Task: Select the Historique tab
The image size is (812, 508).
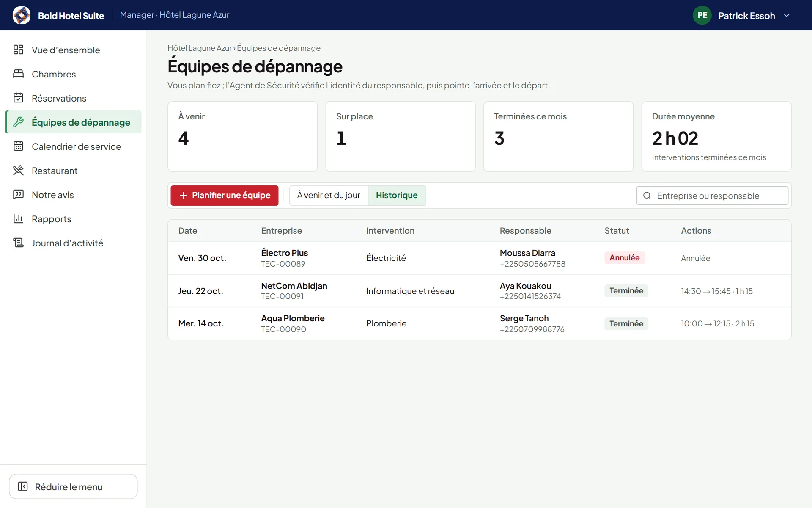Action: click(x=397, y=196)
